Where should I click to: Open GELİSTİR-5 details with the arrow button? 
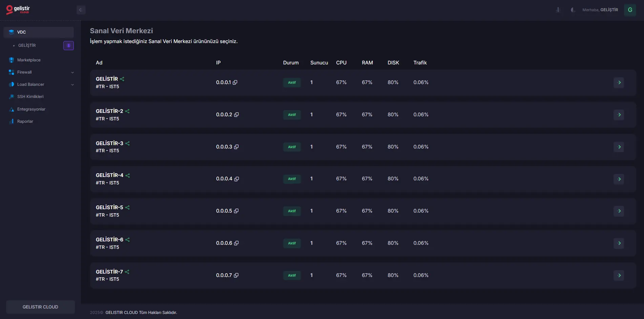619,211
